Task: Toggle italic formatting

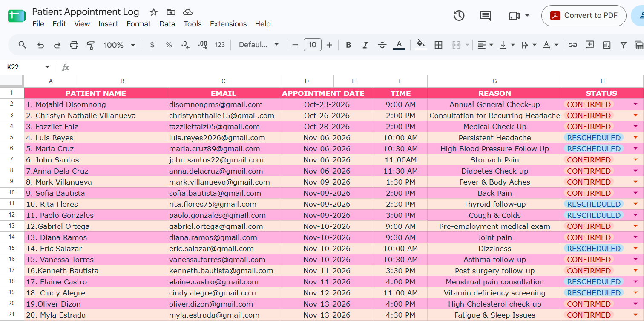Action: click(365, 45)
